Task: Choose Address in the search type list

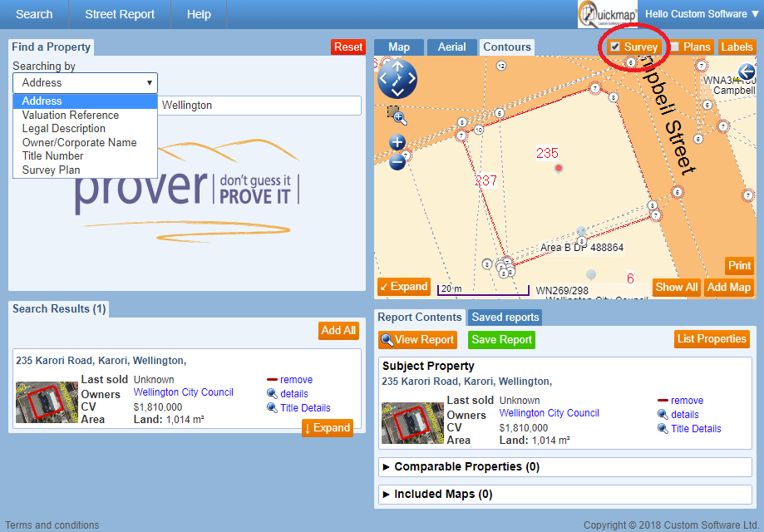Action: 86,101
